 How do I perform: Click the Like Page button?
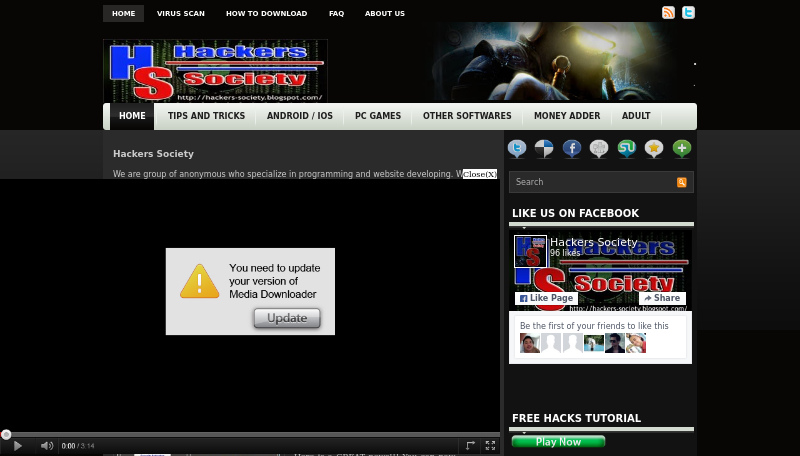pyautogui.click(x=546, y=298)
